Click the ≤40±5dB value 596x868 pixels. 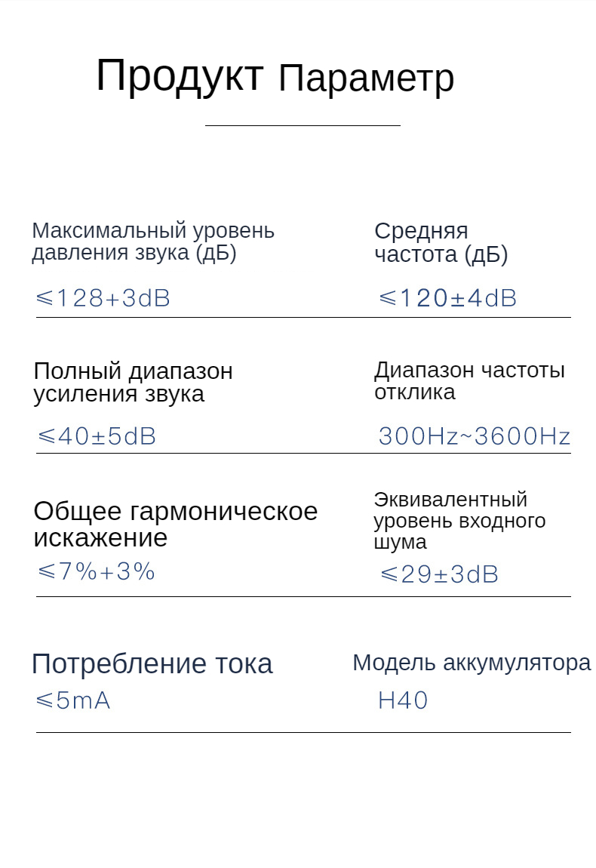[x=97, y=436]
